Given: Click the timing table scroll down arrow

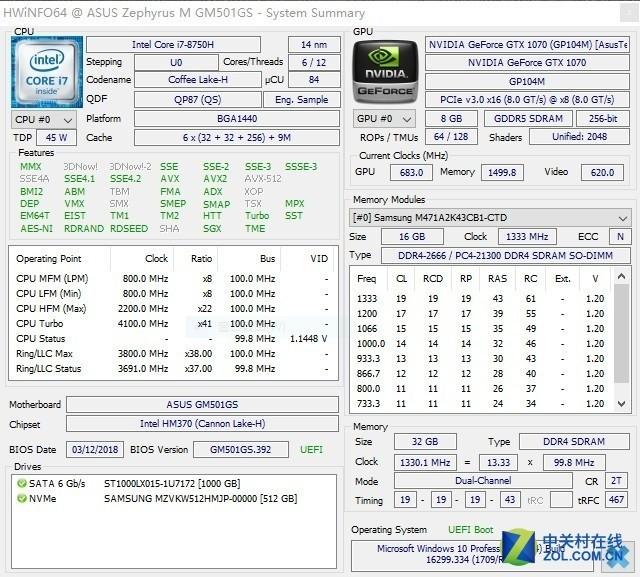Looking at the screenshot, I should (622, 404).
